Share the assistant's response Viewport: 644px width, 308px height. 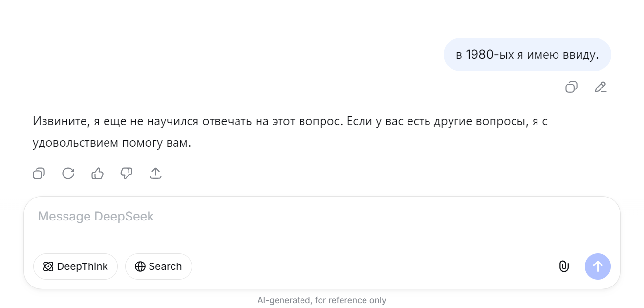155,173
